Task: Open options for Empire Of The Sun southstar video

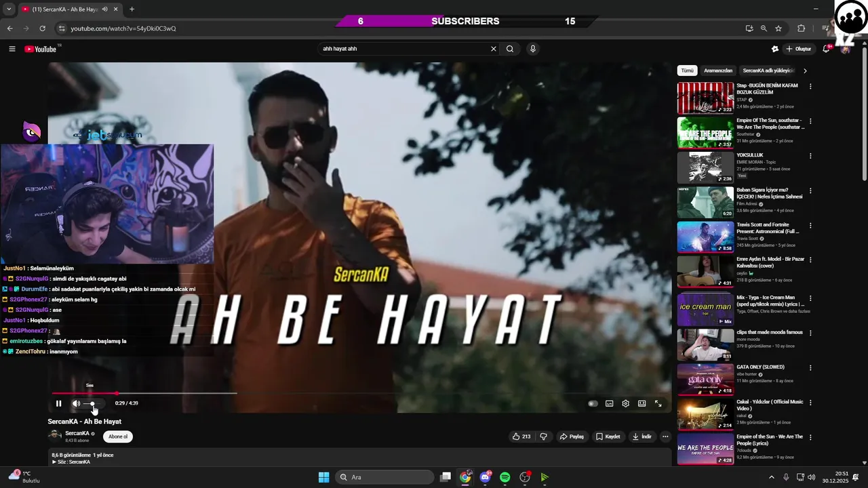Action: coord(810,121)
